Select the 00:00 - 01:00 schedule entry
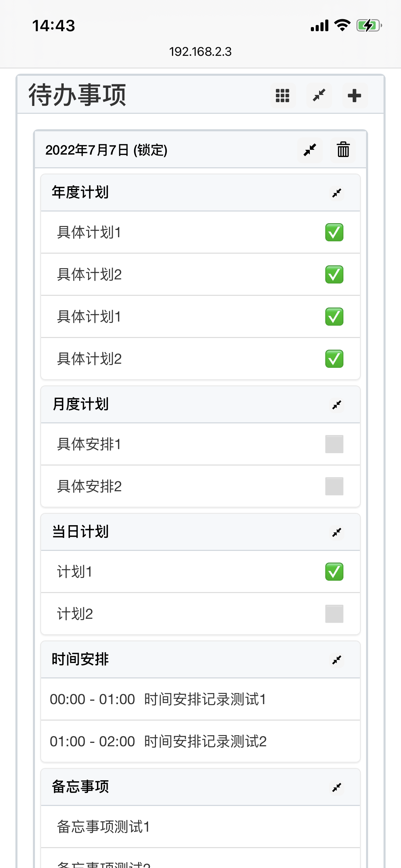The image size is (401, 868). point(158,699)
